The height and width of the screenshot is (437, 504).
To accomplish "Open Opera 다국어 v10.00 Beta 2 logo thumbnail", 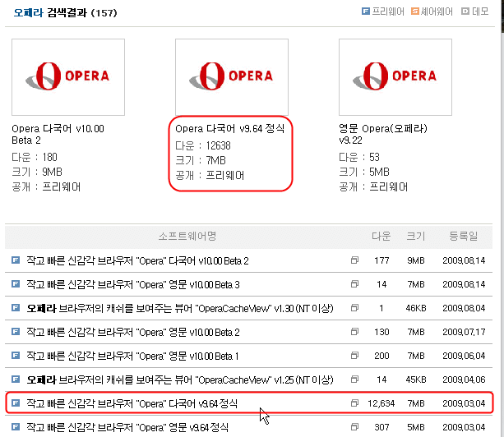I will 68,77.
